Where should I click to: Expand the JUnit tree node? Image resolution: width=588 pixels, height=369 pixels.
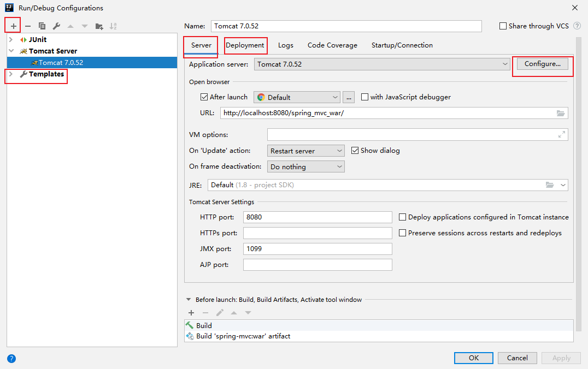pos(11,39)
